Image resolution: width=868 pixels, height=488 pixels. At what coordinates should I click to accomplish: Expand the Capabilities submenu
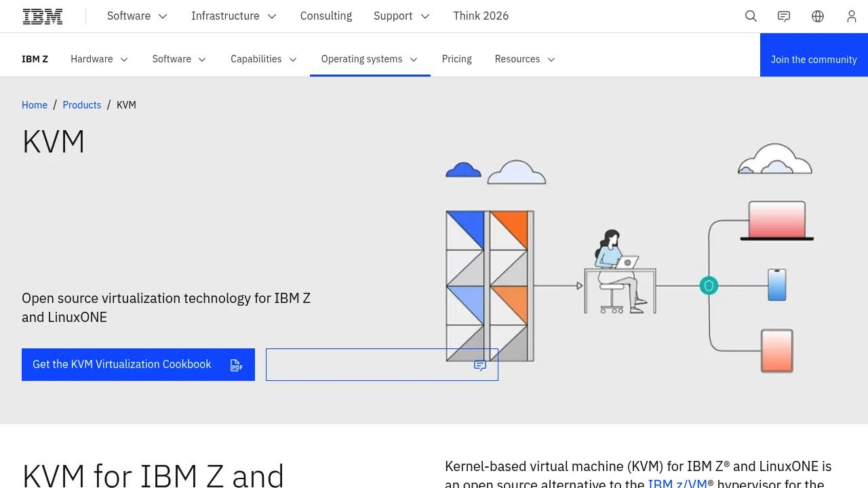coord(264,59)
